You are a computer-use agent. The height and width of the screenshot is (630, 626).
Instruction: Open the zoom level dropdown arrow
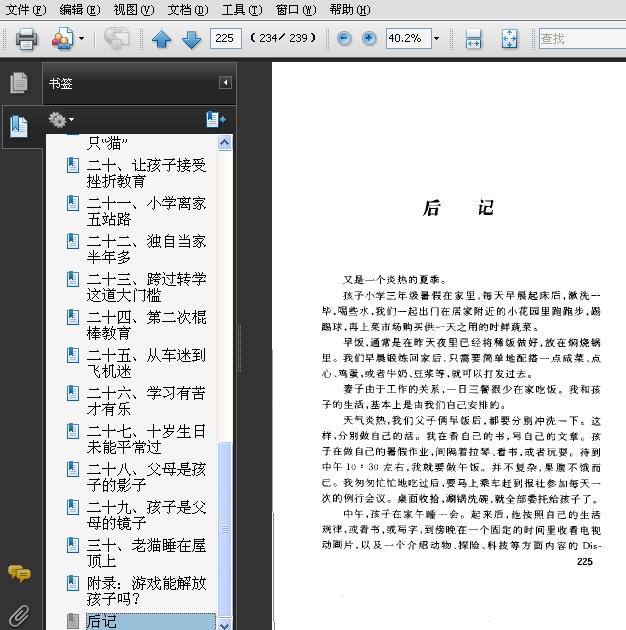pos(436,39)
